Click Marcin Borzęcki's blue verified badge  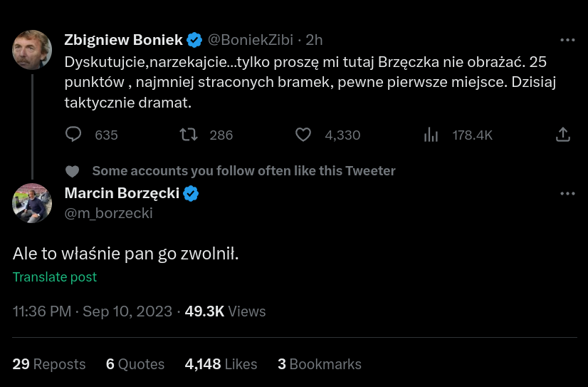(x=191, y=193)
